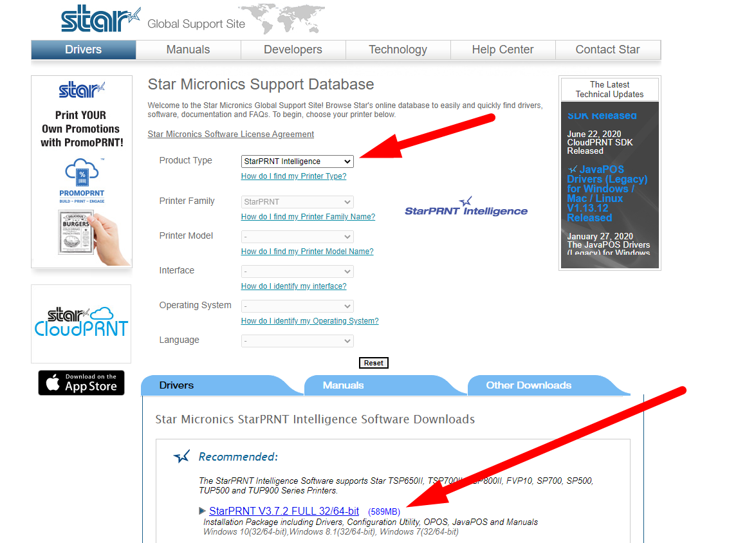The height and width of the screenshot is (543, 756).
Task: Open the Language dropdown
Action: click(297, 341)
